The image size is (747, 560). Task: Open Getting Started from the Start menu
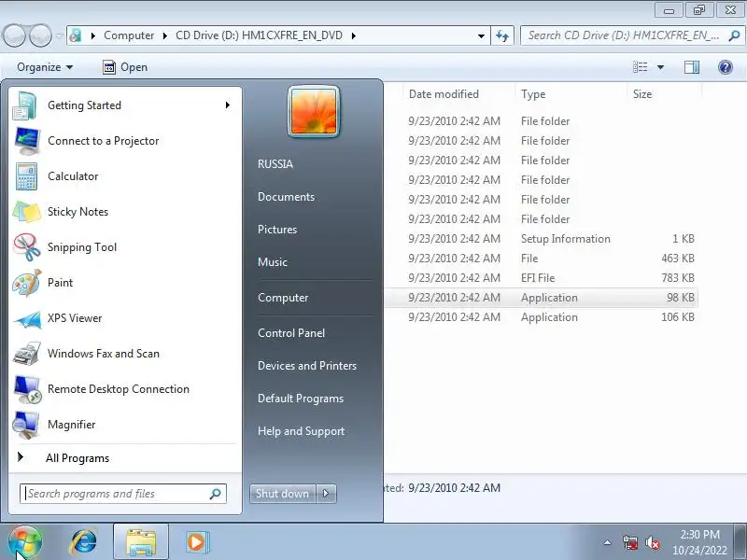[125, 105]
